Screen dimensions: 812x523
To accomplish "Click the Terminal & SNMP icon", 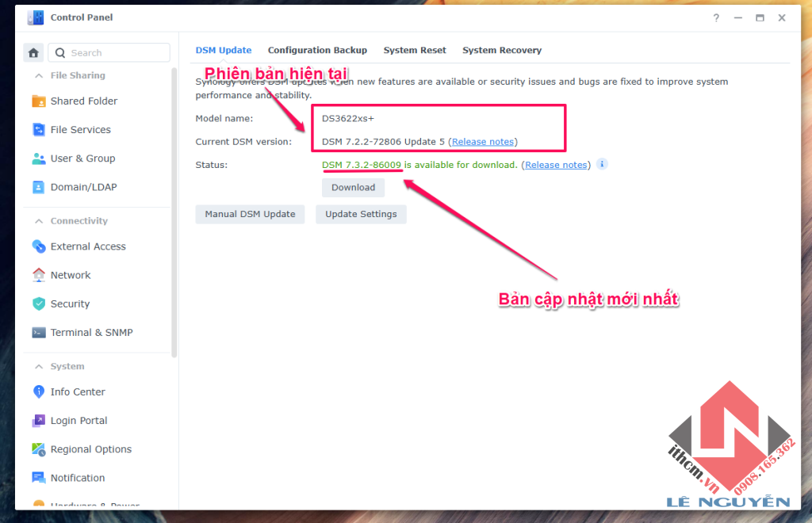I will click(x=37, y=332).
